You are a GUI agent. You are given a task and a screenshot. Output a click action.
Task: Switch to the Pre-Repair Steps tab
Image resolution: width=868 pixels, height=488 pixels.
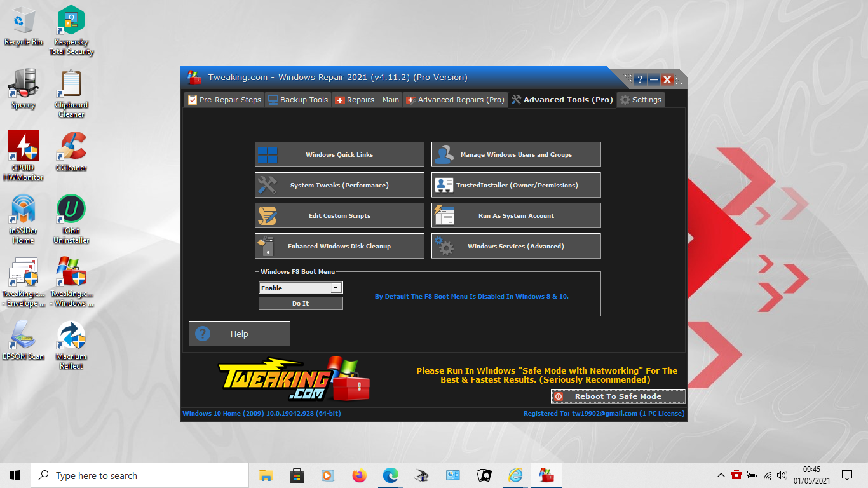224,100
